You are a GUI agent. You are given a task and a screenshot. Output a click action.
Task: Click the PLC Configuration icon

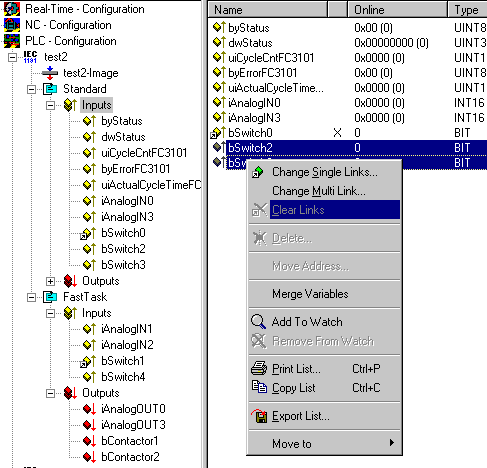tap(12, 41)
